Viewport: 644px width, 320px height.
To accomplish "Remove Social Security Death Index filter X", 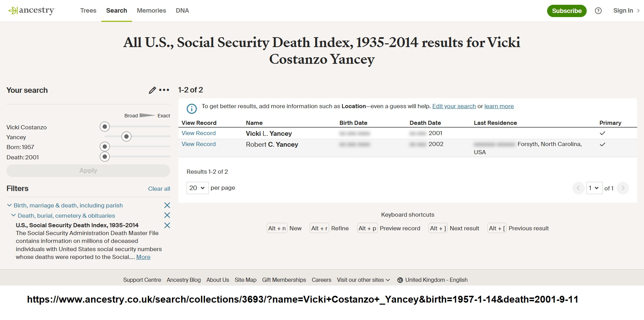I will click(x=167, y=225).
